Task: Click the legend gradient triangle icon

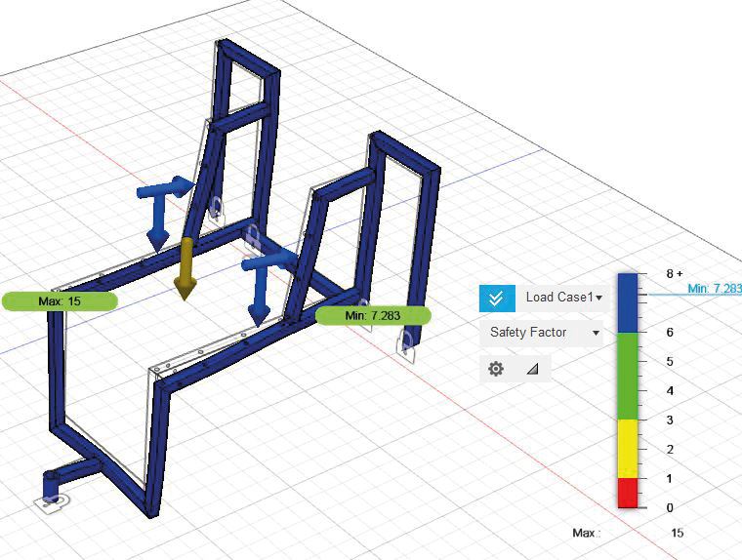Action: (532, 369)
